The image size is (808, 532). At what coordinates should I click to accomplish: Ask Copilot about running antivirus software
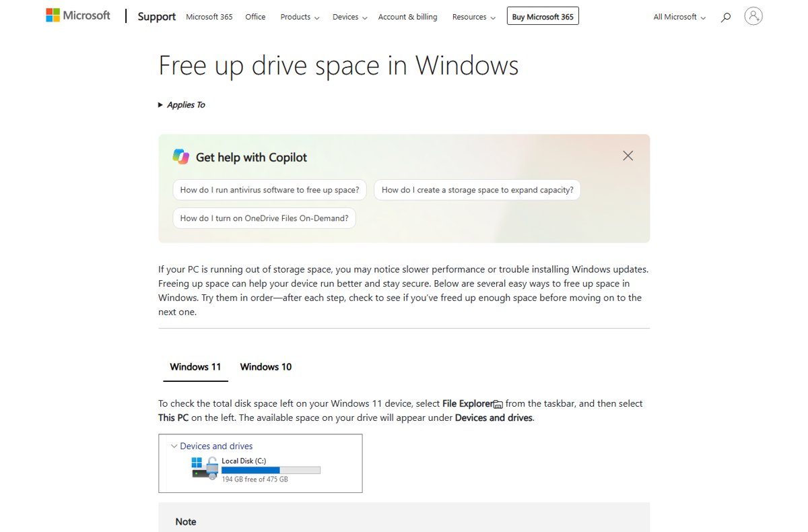tap(269, 190)
